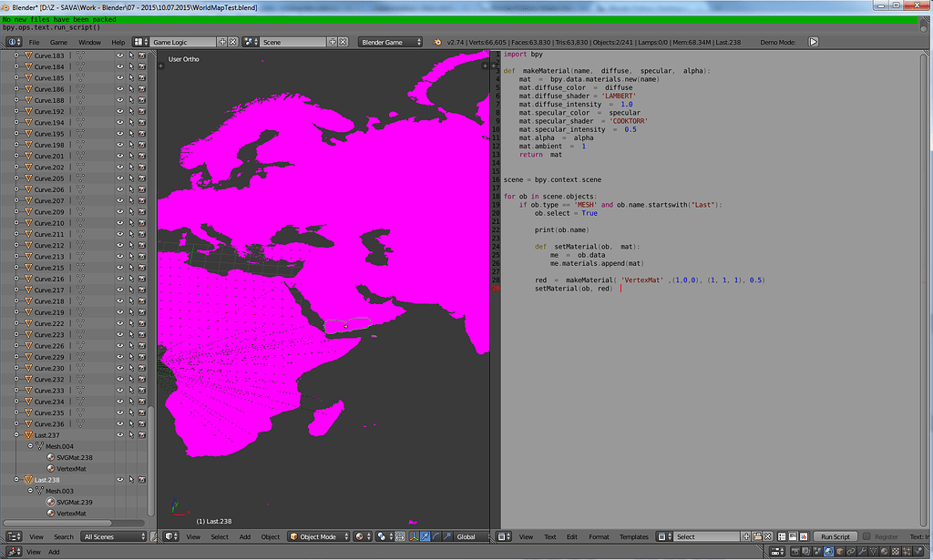The height and width of the screenshot is (560, 933).
Task: Select the scale manipulator icon
Action: coord(447,537)
